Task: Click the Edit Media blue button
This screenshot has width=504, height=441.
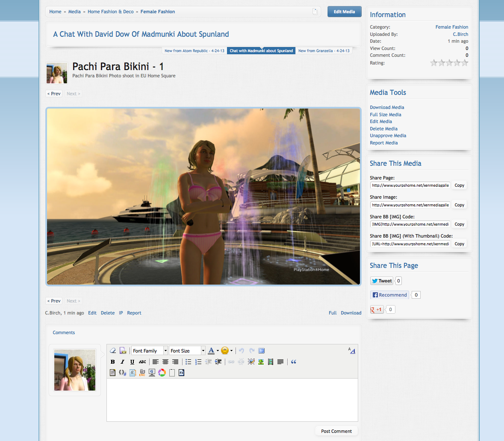Action: click(x=344, y=12)
